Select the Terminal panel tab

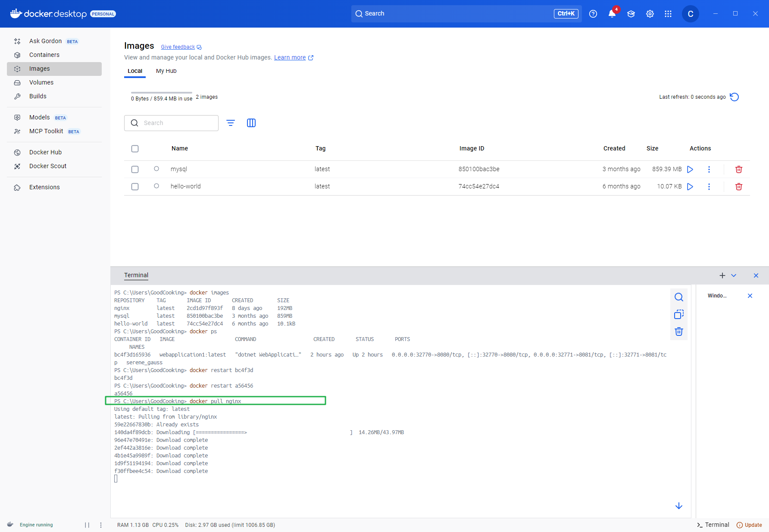click(x=136, y=275)
